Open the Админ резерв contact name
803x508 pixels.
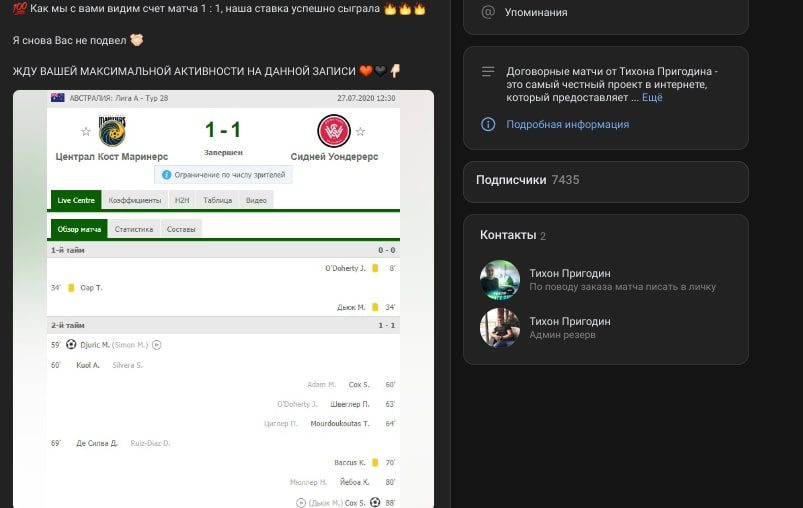[569, 322]
